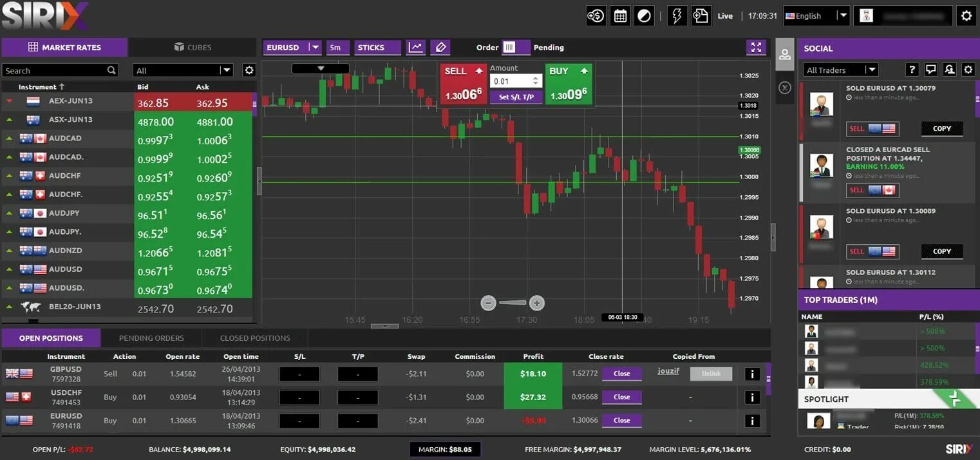Open the All Traders dropdown
Screen dimensions: 980x460
coord(840,70)
